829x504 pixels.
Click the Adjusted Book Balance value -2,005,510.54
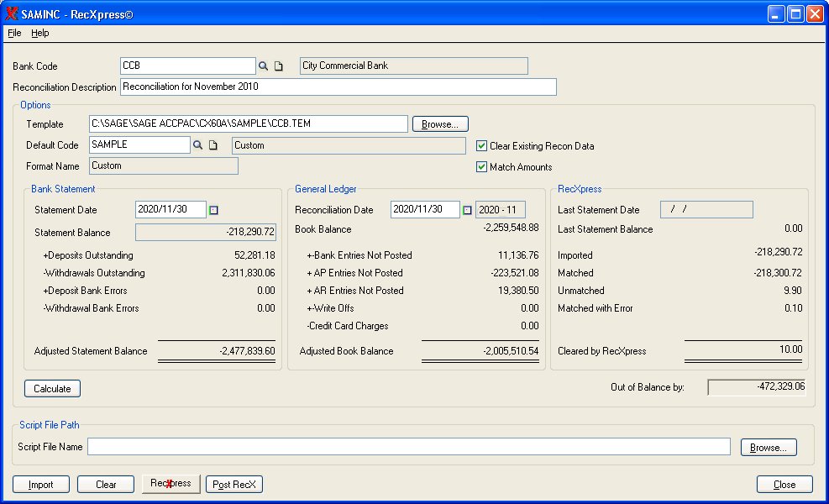[x=511, y=351]
